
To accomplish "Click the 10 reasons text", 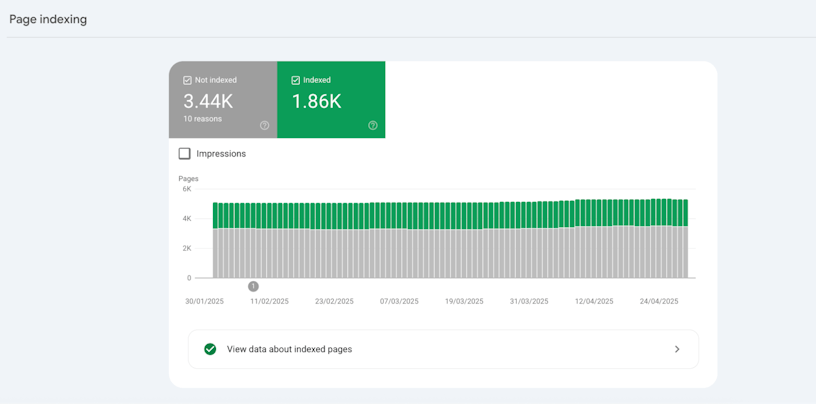I will (x=202, y=119).
